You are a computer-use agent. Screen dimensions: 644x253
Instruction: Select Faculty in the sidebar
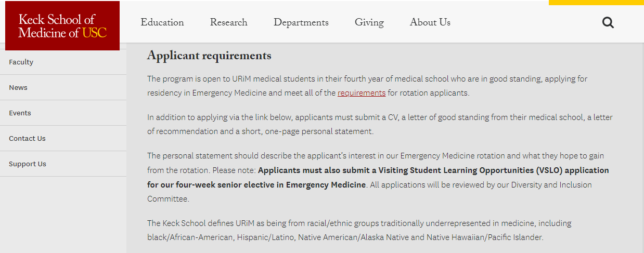(x=21, y=62)
